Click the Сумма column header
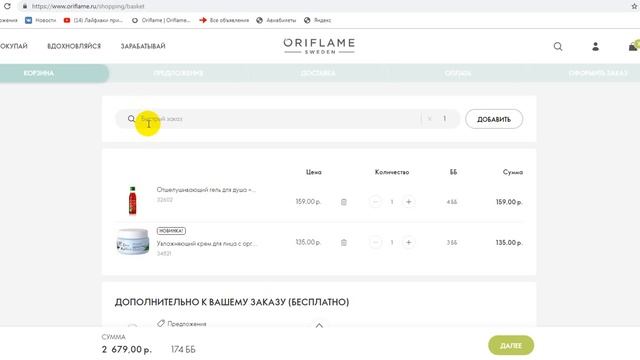 [513, 172]
